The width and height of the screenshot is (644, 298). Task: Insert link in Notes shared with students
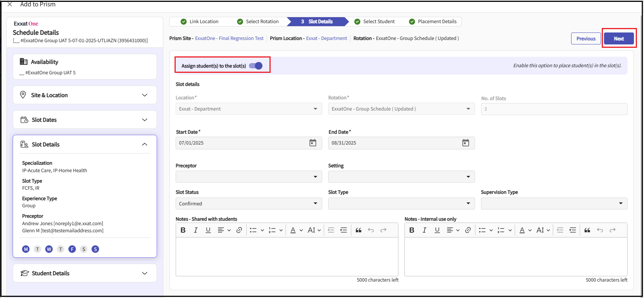(239, 230)
